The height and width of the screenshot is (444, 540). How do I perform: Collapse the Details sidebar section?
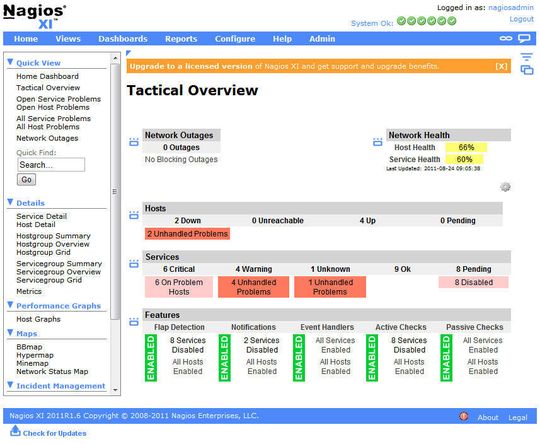(x=10, y=202)
